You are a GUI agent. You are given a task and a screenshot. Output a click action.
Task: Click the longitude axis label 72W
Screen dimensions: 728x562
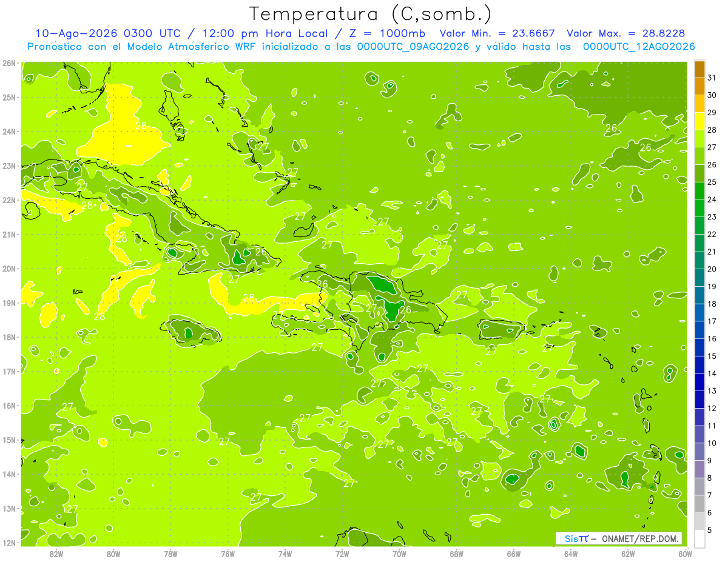(342, 554)
